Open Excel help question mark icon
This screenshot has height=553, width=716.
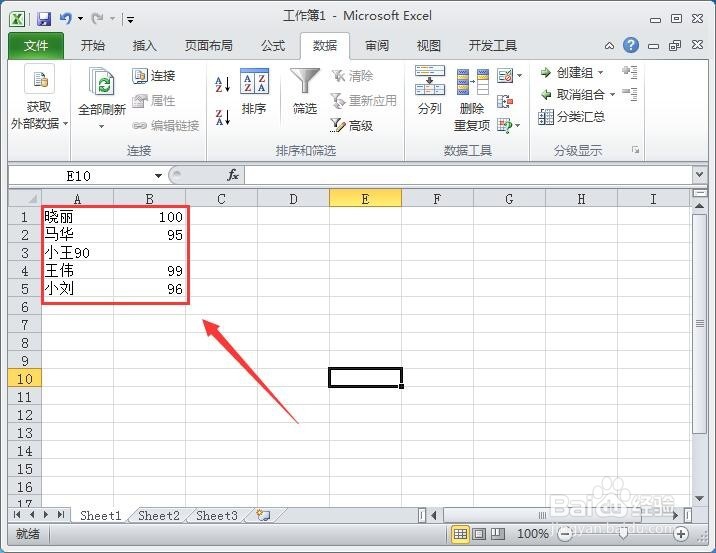[631, 45]
